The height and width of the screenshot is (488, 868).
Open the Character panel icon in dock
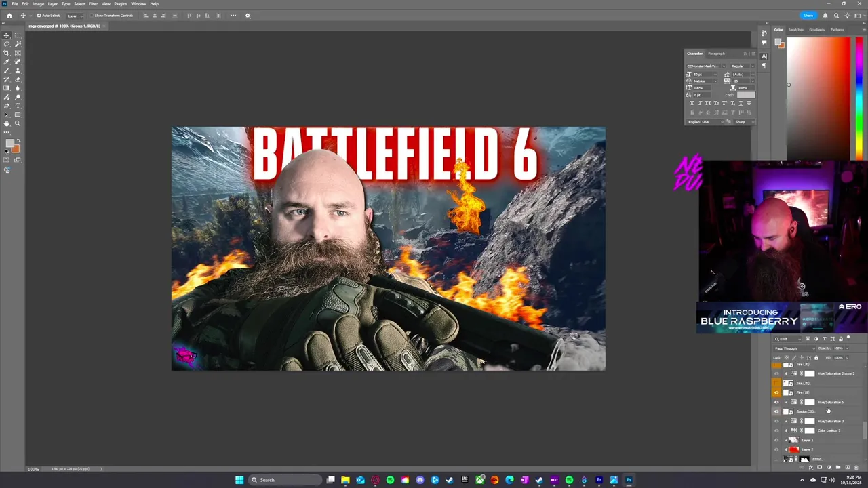pyautogui.click(x=764, y=56)
